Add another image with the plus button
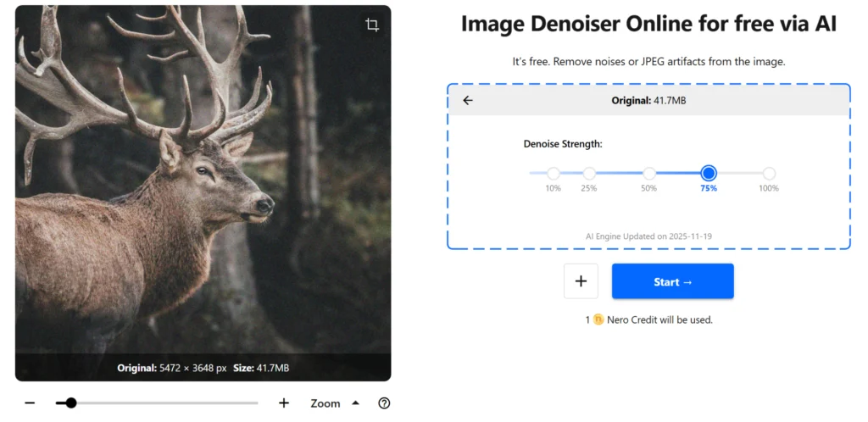This screenshot has height=422, width=868. click(581, 281)
